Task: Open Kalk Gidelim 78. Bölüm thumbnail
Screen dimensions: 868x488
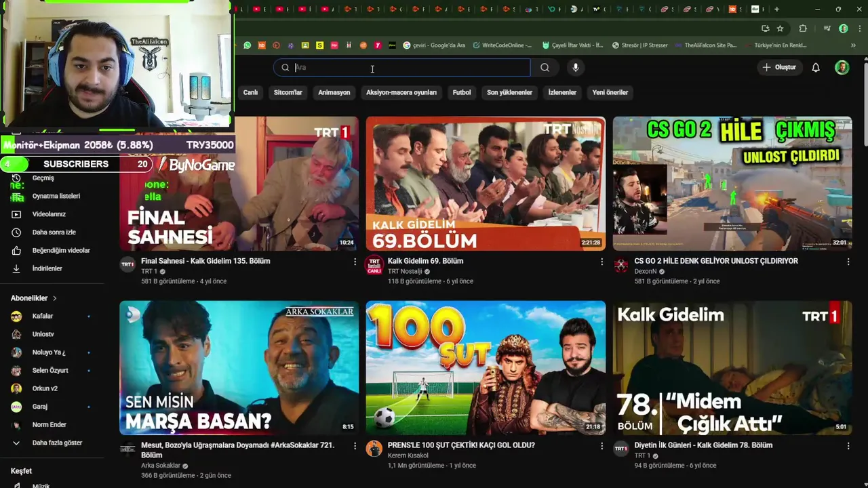Action: pyautogui.click(x=732, y=367)
